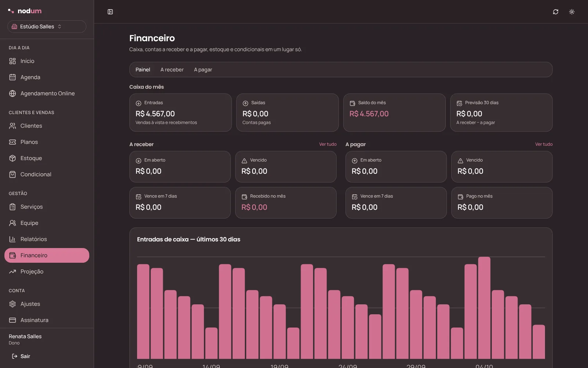
Task: Switch to the A pagar tab
Action: [x=203, y=70]
